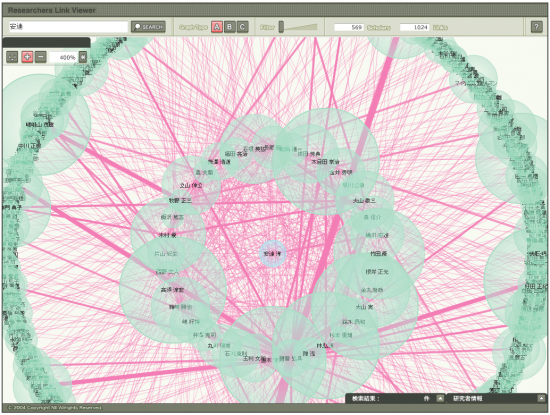Select graph type A
This screenshot has width=550, height=415.
coord(217,27)
